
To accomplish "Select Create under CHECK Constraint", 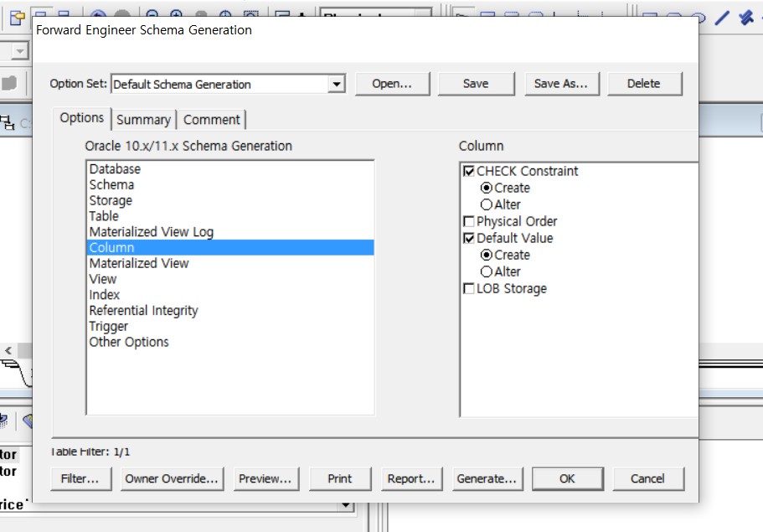I will (486, 188).
